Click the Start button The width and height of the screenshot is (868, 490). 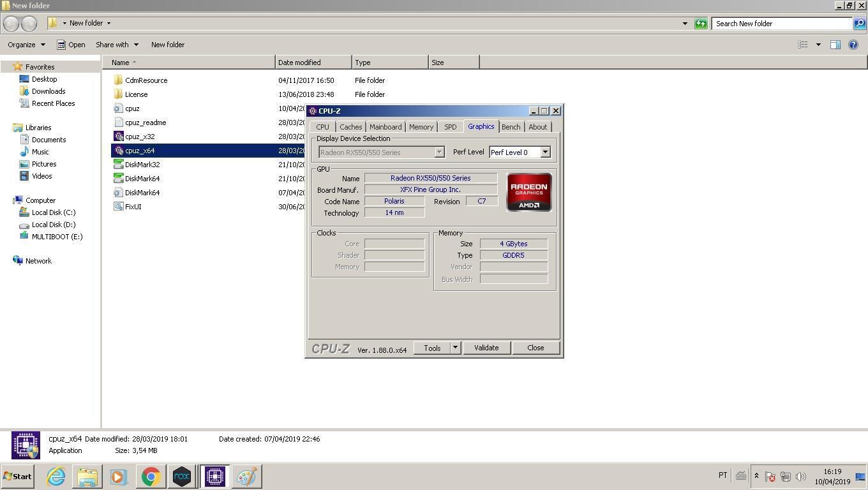pos(17,477)
